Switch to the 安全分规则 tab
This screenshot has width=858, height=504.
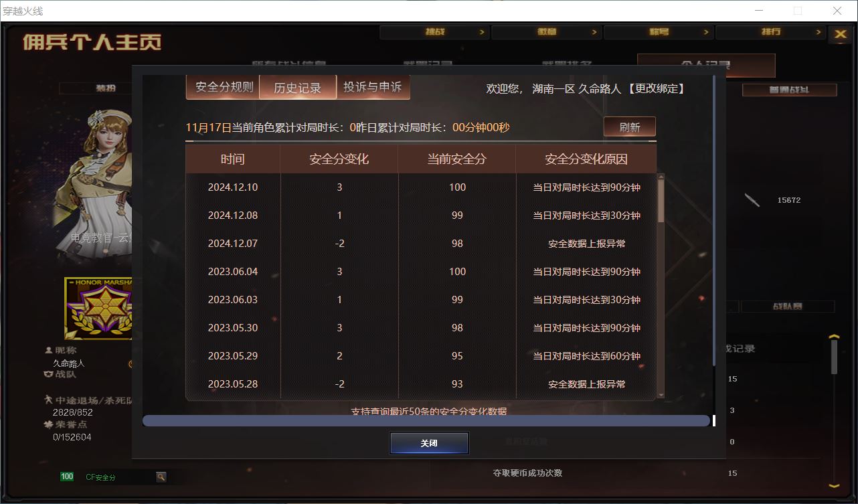pos(224,87)
